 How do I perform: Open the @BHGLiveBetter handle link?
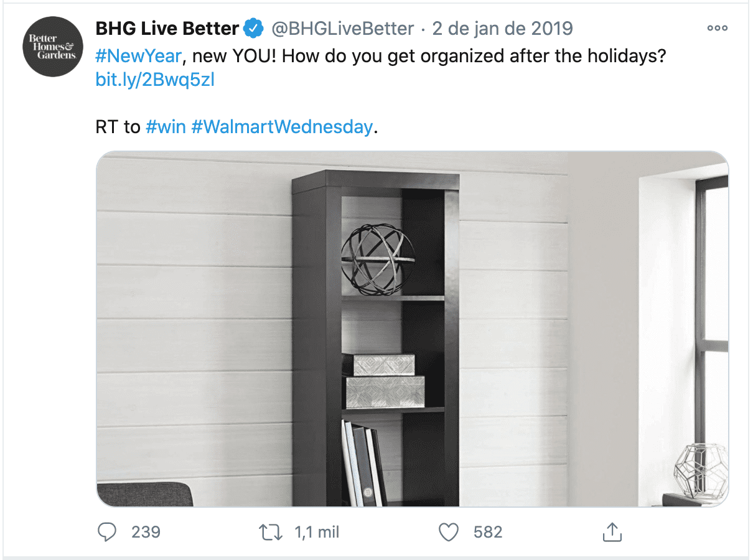tap(342, 29)
